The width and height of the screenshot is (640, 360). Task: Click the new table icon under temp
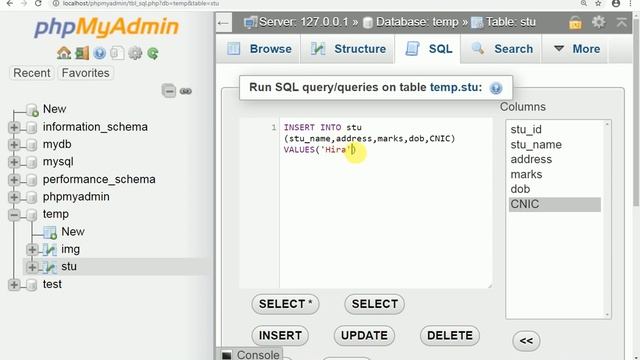[50, 232]
